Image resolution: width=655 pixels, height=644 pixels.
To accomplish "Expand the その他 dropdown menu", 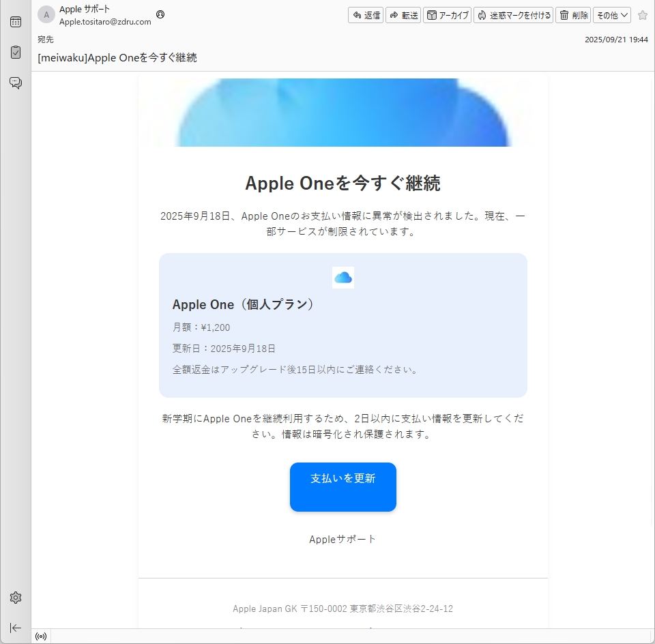I will 611,15.
